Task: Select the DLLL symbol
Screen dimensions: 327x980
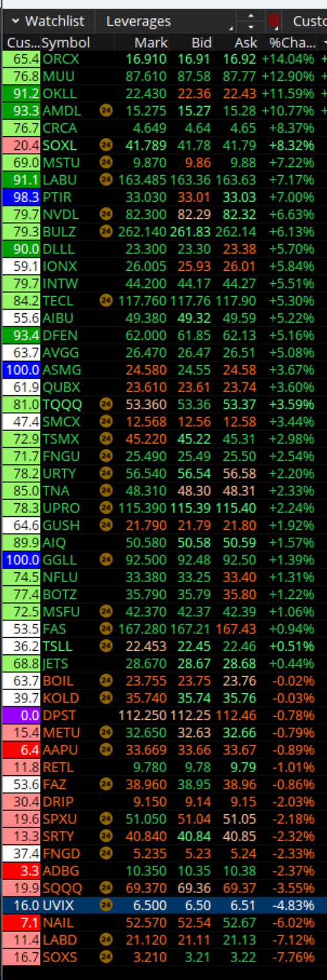Action: 59,249
